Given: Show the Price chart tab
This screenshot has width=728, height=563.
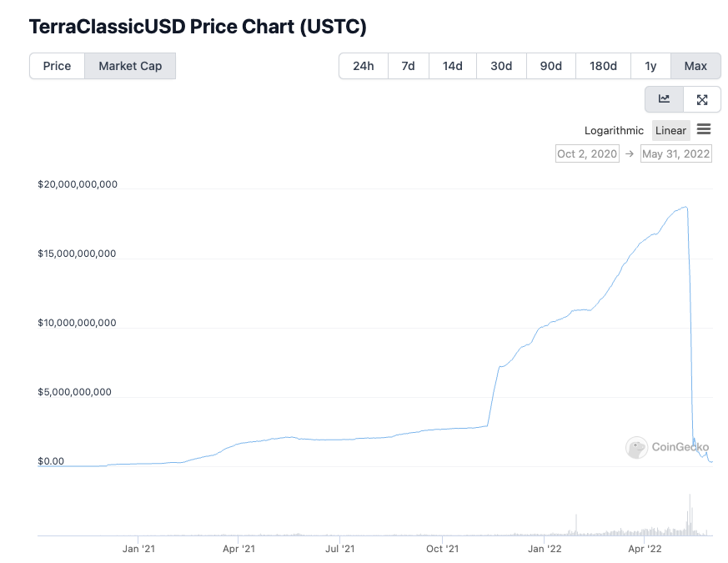Looking at the screenshot, I should pyautogui.click(x=57, y=66).
